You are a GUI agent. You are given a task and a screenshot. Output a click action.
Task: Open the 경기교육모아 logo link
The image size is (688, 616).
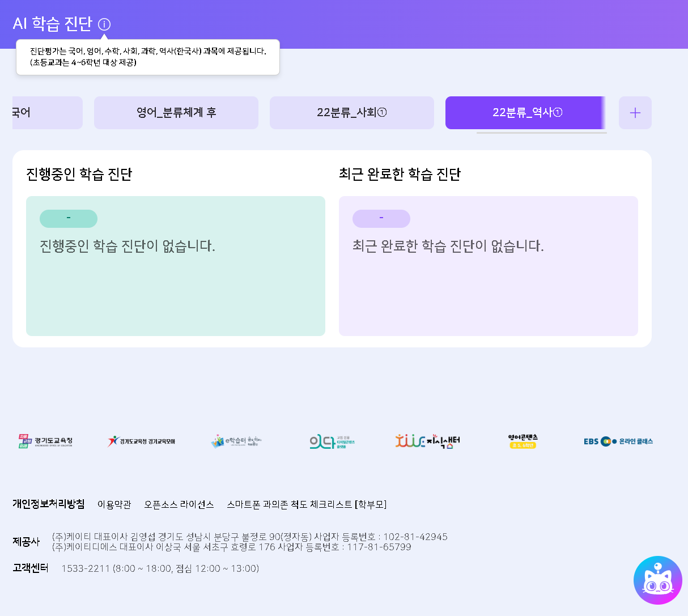click(x=142, y=441)
